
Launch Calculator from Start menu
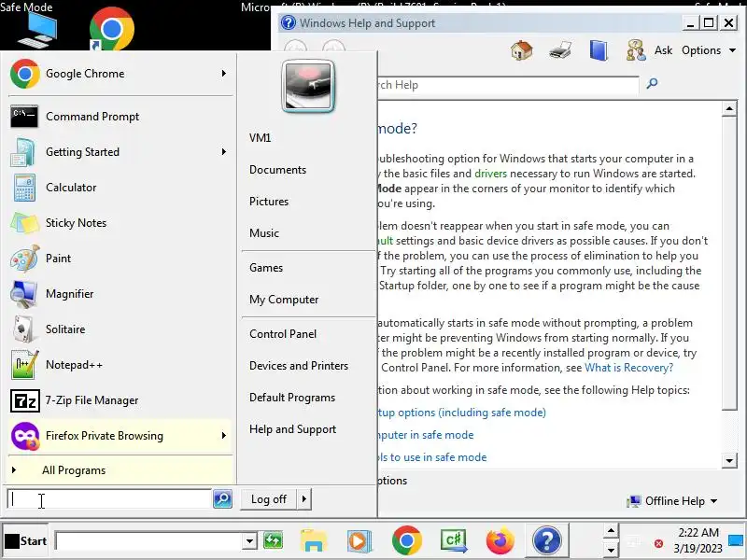coord(120,188)
